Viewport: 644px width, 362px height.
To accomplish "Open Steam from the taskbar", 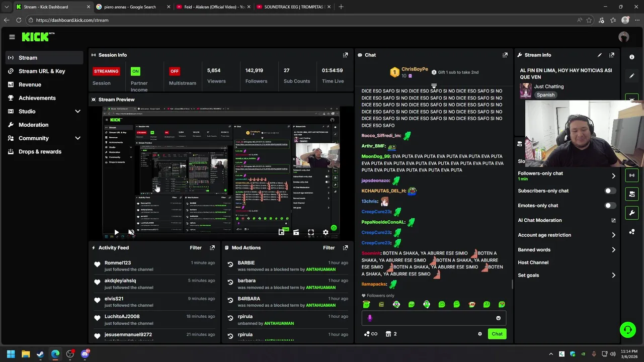I will click(x=40, y=354).
